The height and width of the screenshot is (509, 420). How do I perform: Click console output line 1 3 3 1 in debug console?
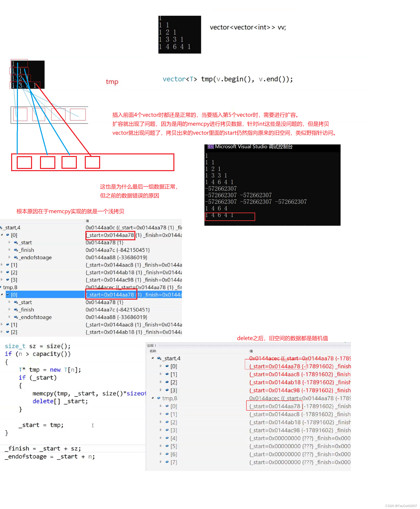click(216, 175)
